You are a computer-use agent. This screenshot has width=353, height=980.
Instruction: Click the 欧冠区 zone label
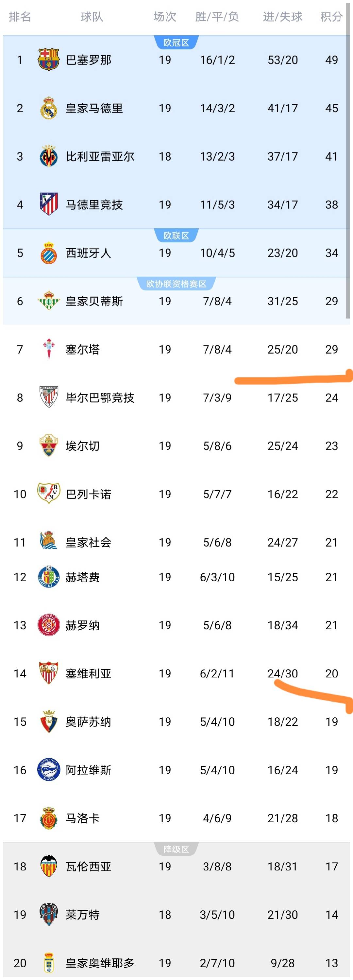coord(176,43)
